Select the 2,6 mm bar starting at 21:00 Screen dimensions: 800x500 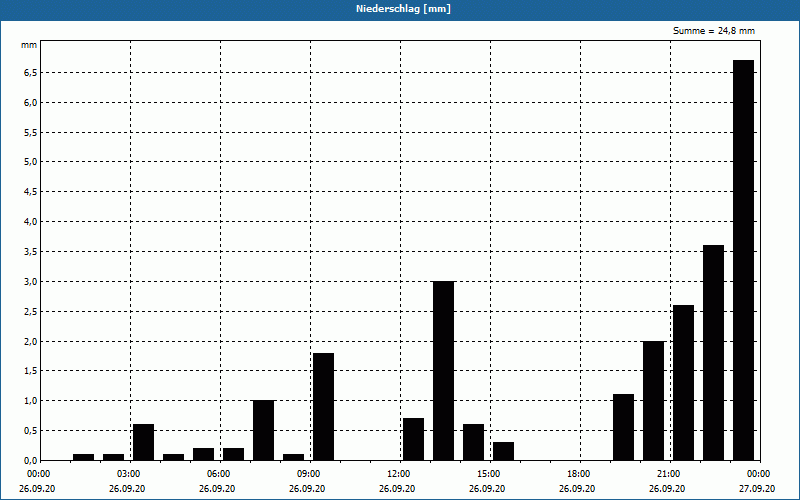point(683,383)
